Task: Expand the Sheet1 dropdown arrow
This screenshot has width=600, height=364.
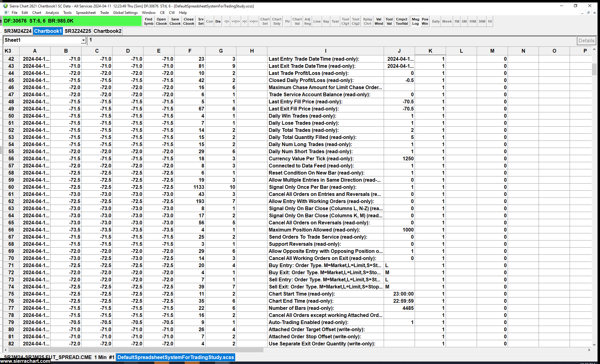Action: pyautogui.click(x=83, y=40)
